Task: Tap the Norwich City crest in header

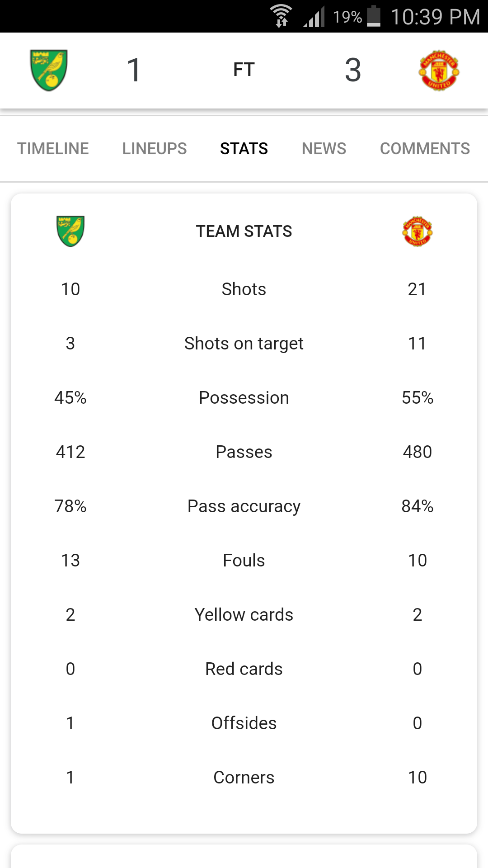Action: (49, 70)
